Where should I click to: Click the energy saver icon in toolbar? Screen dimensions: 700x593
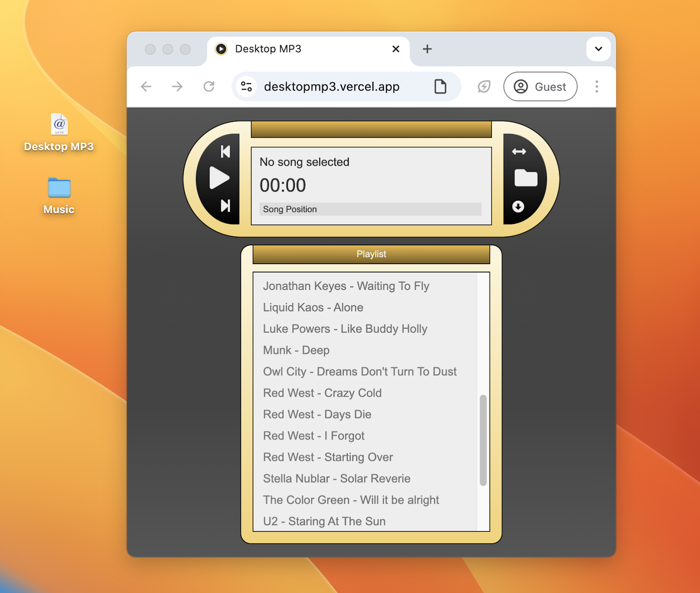tap(483, 87)
